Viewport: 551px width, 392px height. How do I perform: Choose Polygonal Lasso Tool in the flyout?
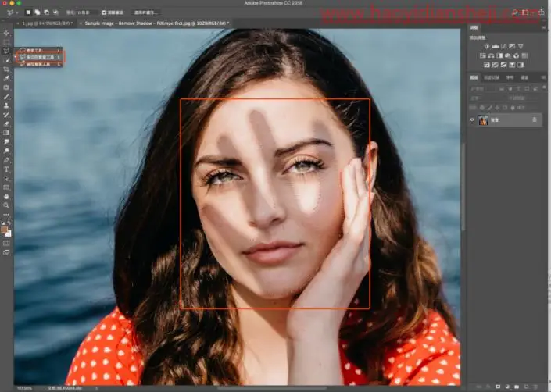tap(39, 57)
